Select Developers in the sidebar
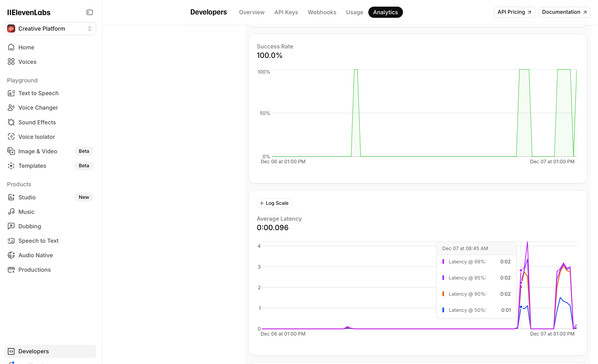The width and height of the screenshot is (598, 364). (x=33, y=351)
